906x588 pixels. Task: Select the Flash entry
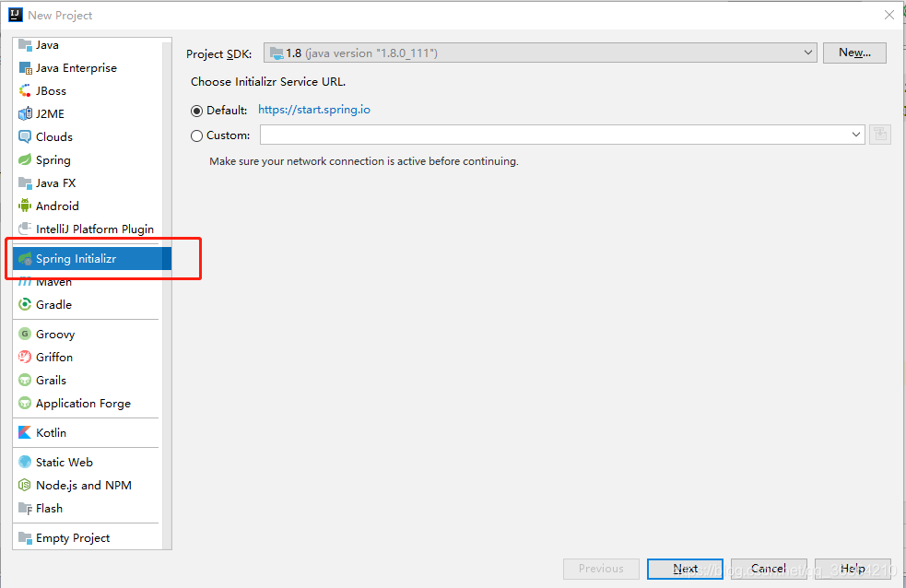(88, 509)
